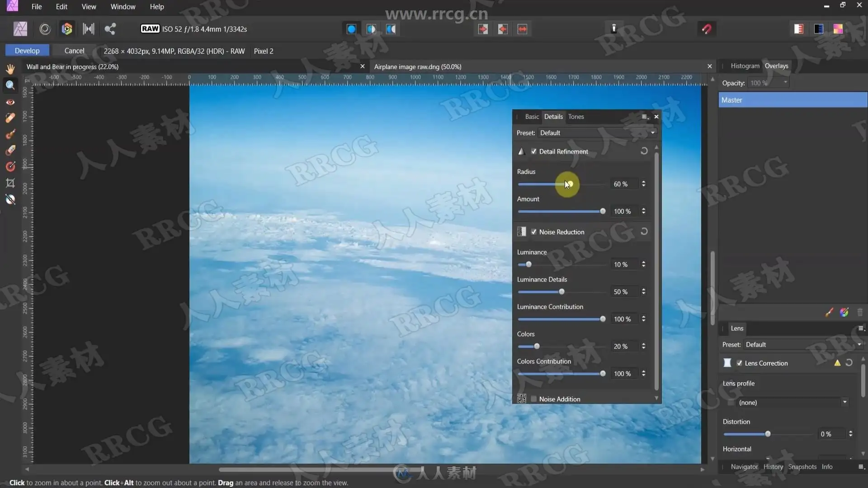Viewport: 868px width, 488px height.
Task: Open the Lens Preset dropdown
Action: tap(803, 345)
